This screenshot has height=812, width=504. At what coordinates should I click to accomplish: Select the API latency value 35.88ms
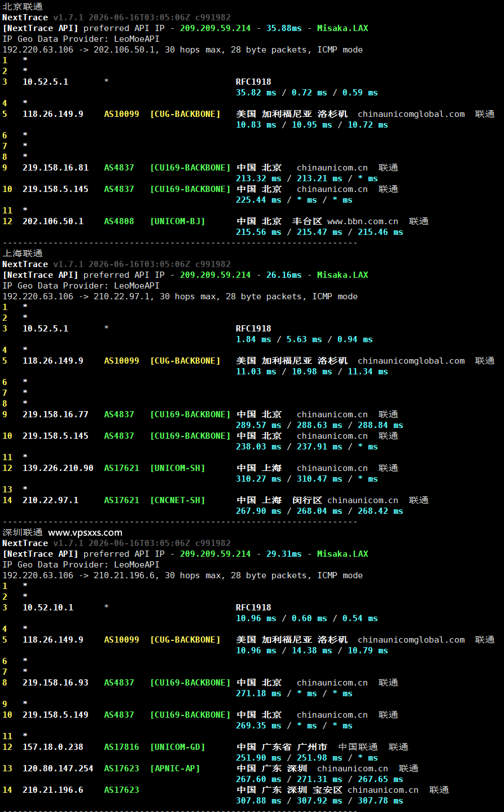(284, 28)
